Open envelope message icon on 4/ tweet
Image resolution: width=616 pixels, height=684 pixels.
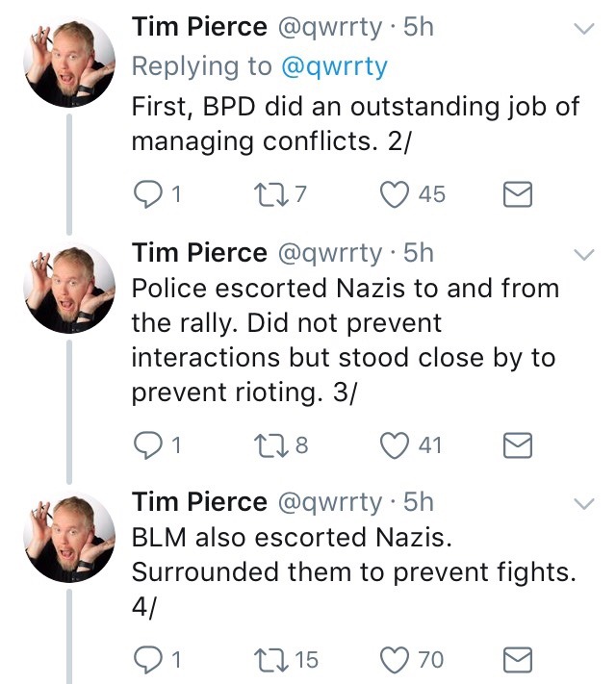coord(519,660)
